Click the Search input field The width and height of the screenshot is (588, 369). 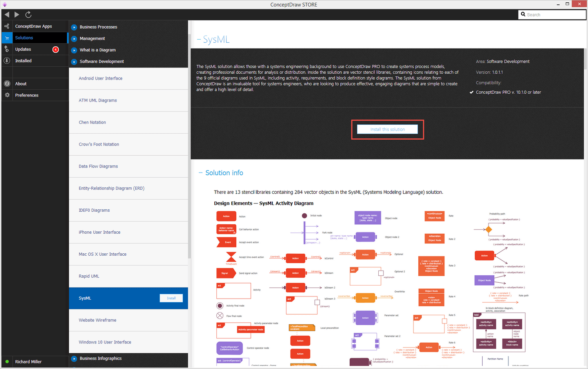click(x=552, y=15)
